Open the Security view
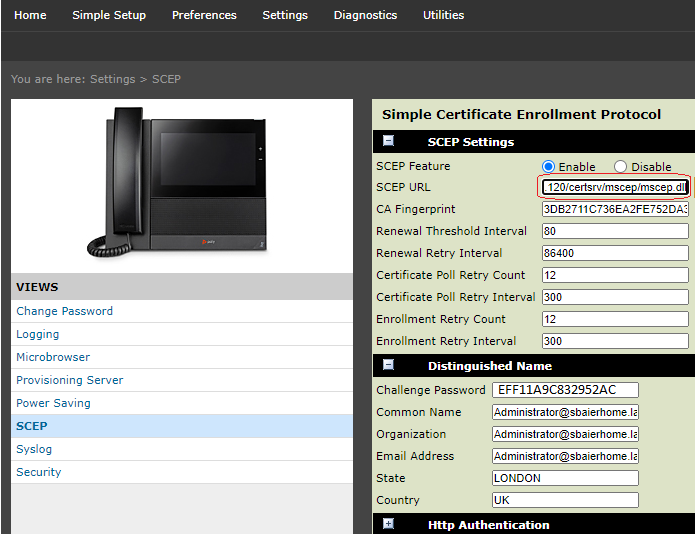 [x=39, y=472]
